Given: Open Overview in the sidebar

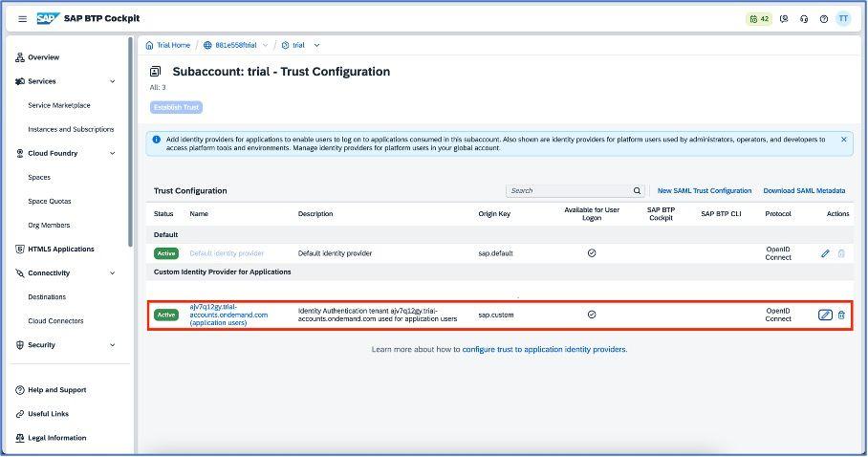Looking at the screenshot, I should pyautogui.click(x=44, y=57).
